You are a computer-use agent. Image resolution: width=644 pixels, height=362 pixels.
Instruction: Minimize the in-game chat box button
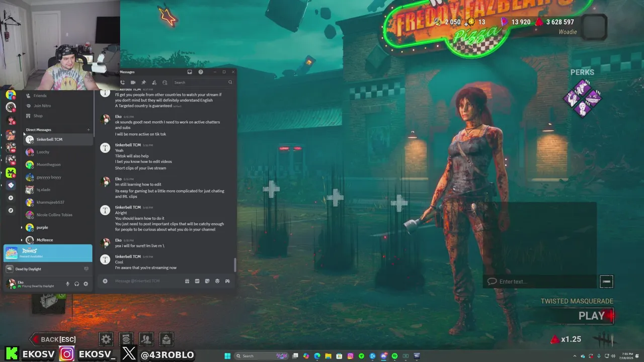coord(606,282)
